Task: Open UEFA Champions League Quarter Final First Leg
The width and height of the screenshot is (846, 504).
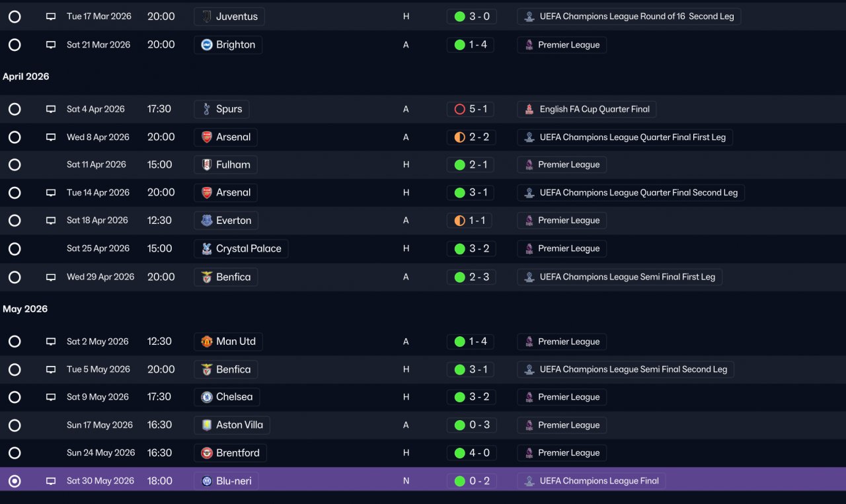Action: point(625,137)
